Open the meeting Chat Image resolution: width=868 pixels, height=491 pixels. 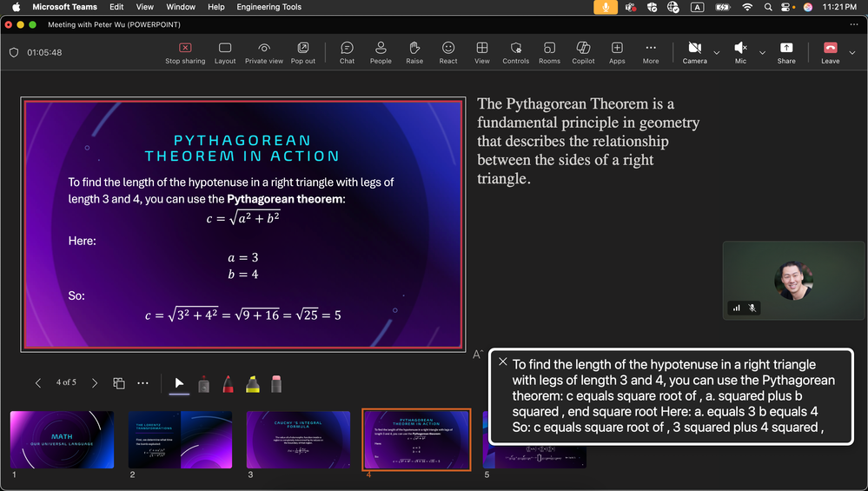point(347,53)
